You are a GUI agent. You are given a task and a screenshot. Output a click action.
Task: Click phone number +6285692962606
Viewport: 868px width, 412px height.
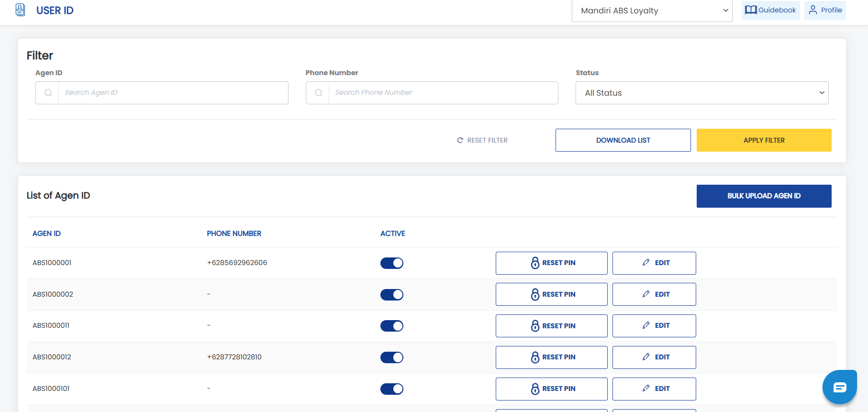click(237, 263)
